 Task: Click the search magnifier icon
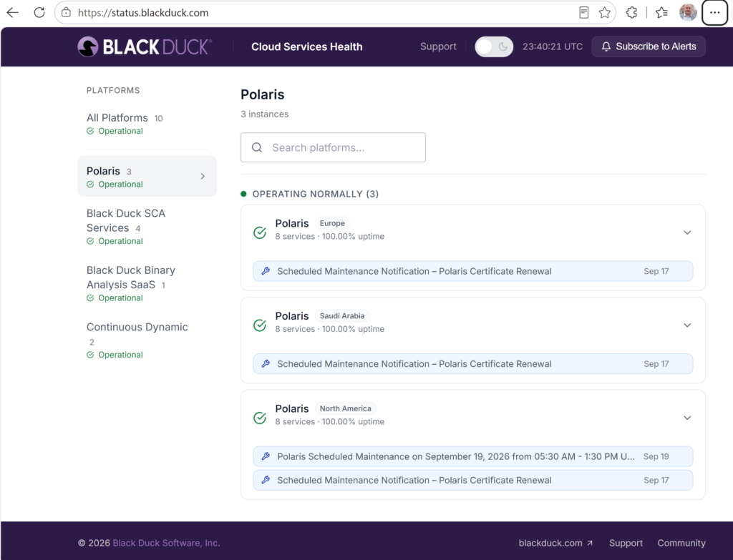tap(257, 147)
